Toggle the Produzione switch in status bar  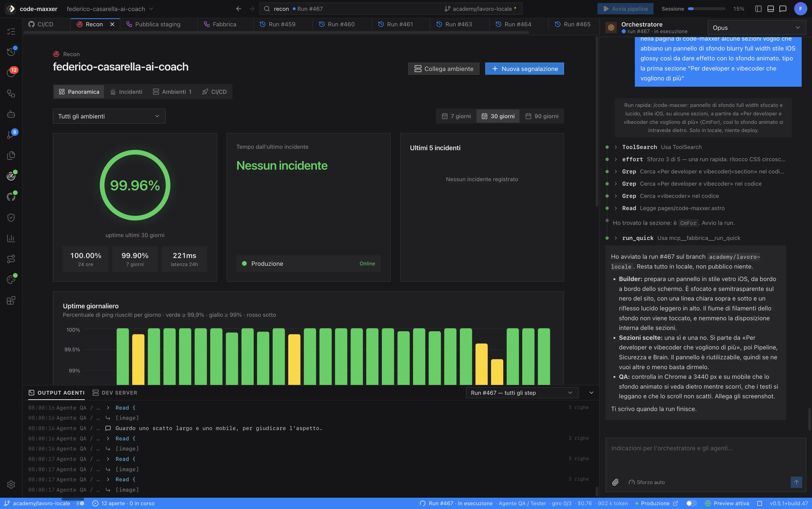tap(691, 503)
